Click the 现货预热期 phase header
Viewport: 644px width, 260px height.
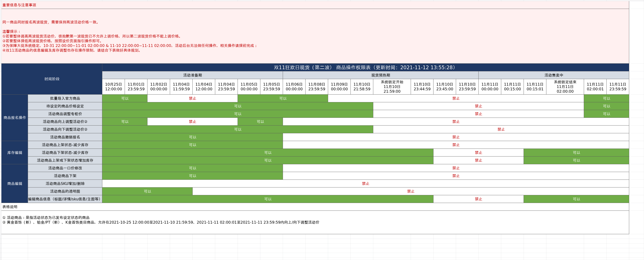tap(380, 75)
